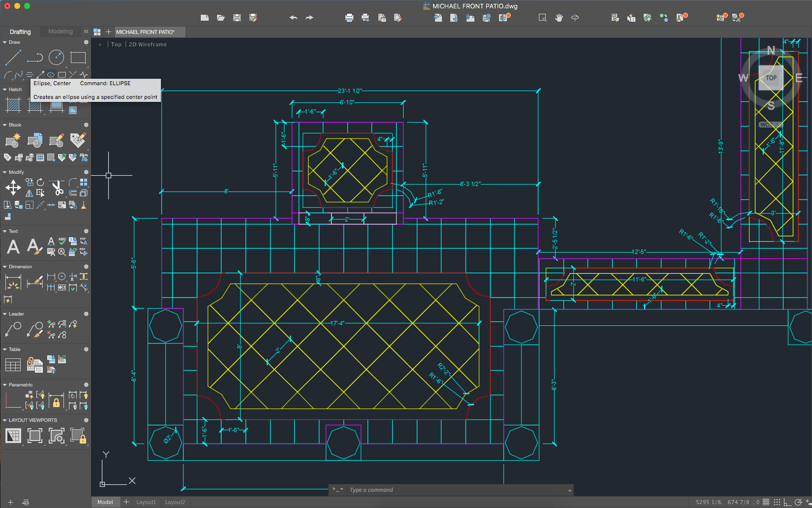The height and width of the screenshot is (508, 812).
Task: Open the Create Block tool
Action: click(13, 140)
